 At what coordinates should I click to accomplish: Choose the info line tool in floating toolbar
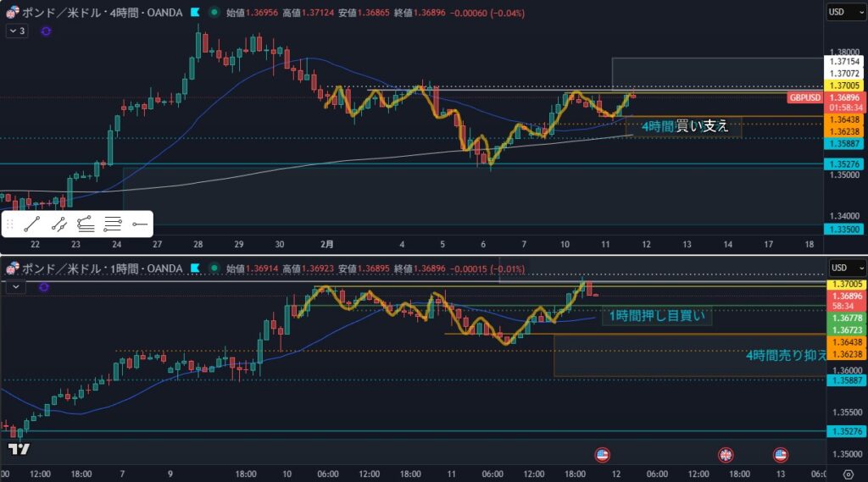point(59,224)
